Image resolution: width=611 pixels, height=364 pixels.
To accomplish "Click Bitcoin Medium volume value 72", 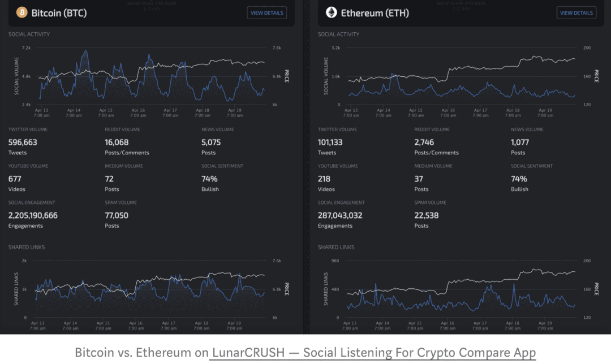I will coord(109,179).
